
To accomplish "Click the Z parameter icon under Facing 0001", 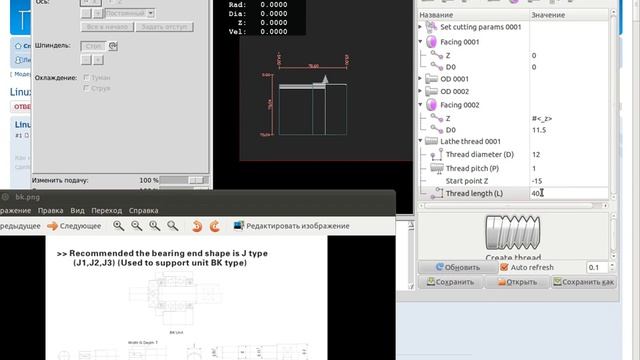I will click(437, 55).
